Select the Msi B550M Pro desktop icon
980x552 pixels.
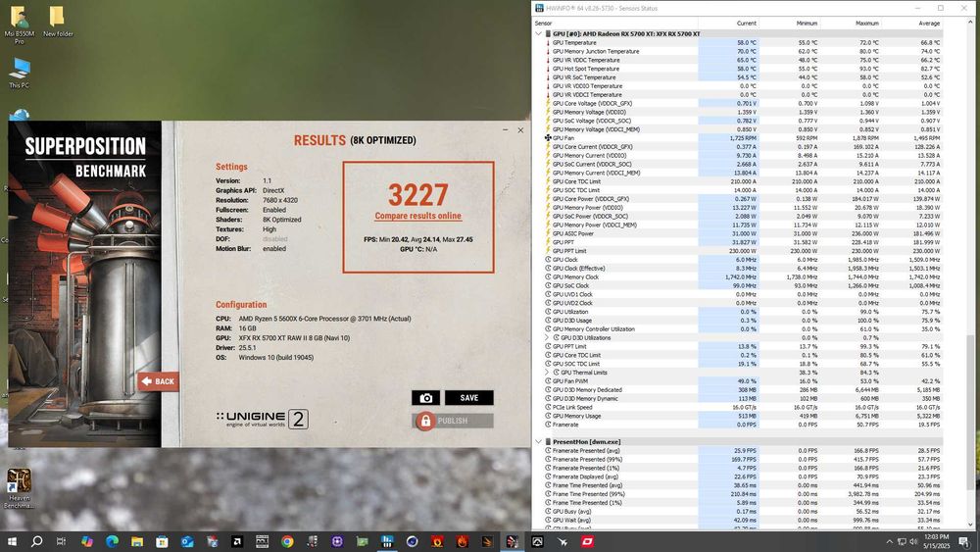[x=19, y=25]
